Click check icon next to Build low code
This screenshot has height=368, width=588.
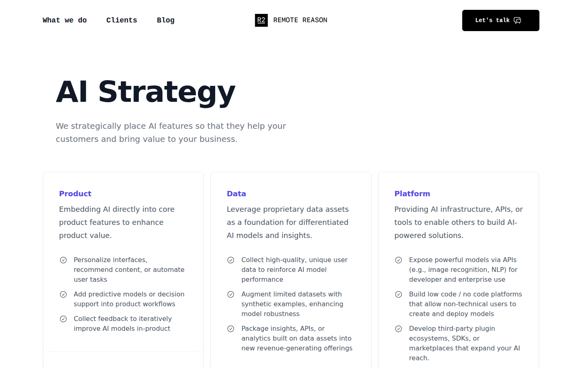399,294
